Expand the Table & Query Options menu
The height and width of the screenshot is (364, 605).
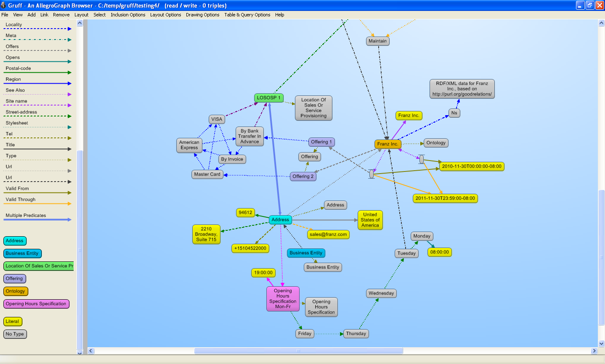(x=247, y=15)
